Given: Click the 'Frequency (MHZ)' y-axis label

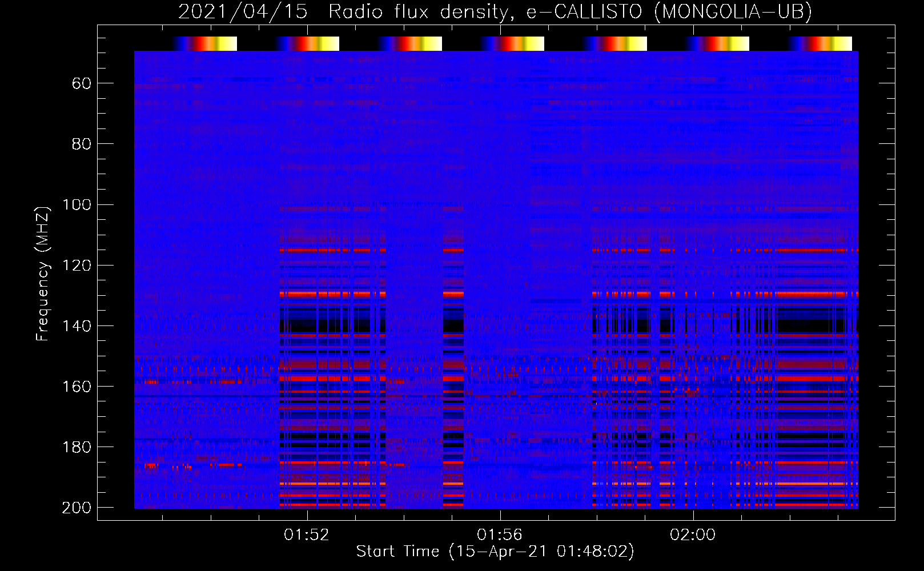Looking at the screenshot, I should coord(43,274).
